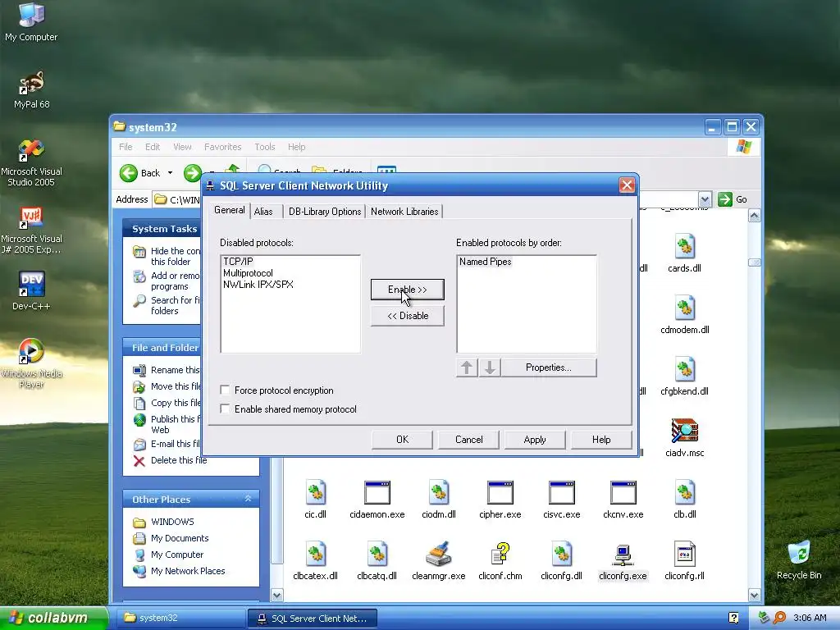Click the Enable >> button
Image resolution: width=840 pixels, height=630 pixels.
point(407,290)
